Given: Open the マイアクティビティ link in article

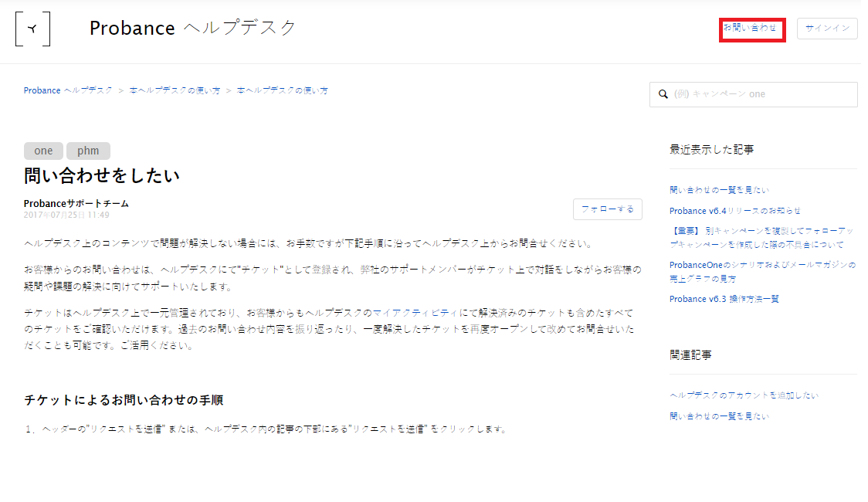Looking at the screenshot, I should coord(415,313).
